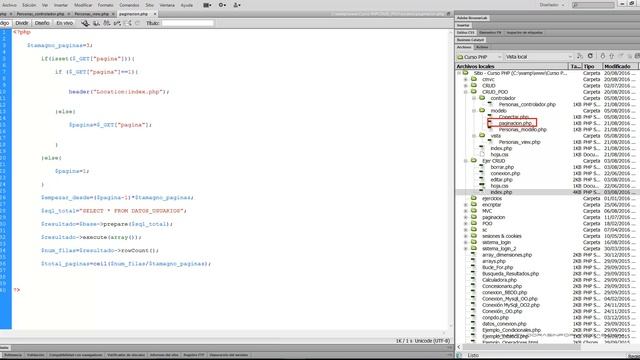Switch to paginacion.php document tab

point(134,14)
